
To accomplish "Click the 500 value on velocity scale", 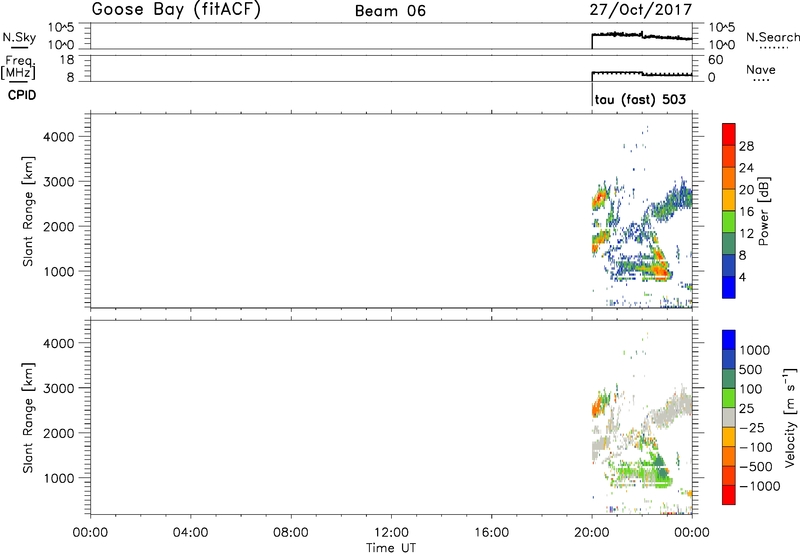I will [751, 370].
